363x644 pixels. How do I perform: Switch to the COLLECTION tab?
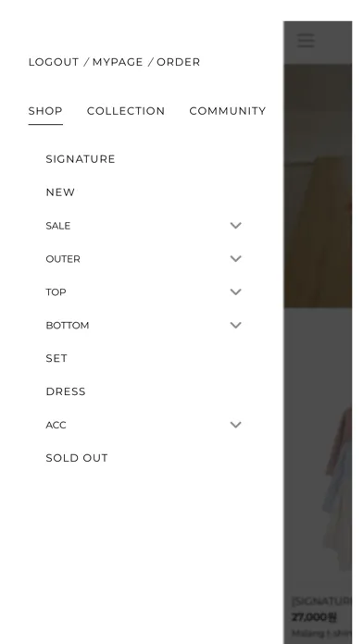(126, 111)
